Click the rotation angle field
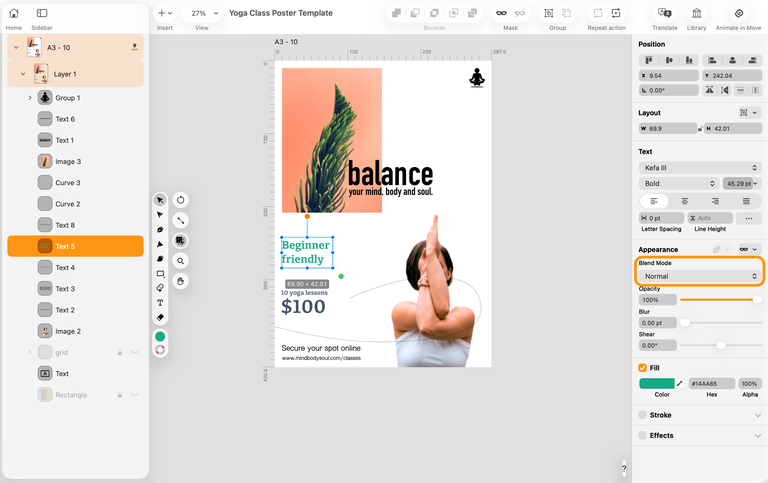The image size is (768, 483). click(669, 90)
